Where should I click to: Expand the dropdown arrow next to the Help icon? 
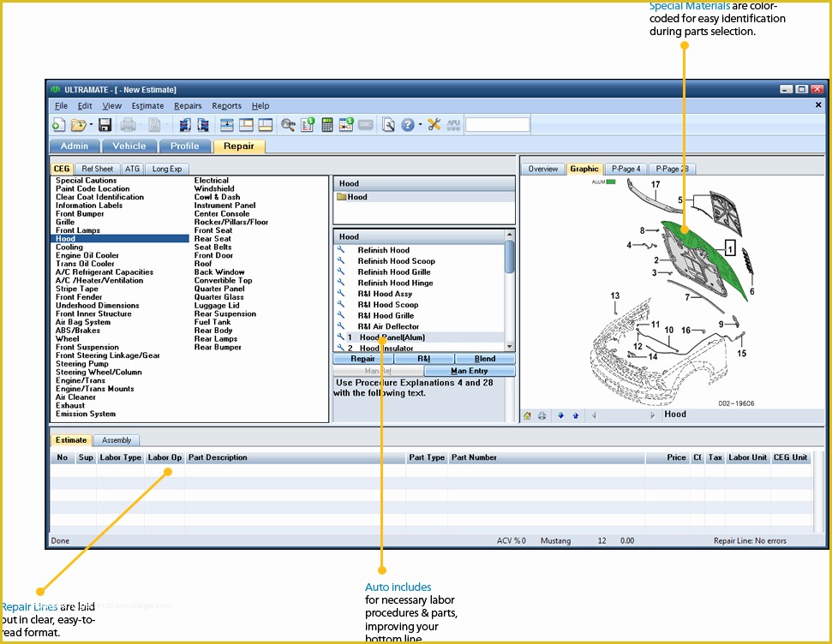pos(420,125)
